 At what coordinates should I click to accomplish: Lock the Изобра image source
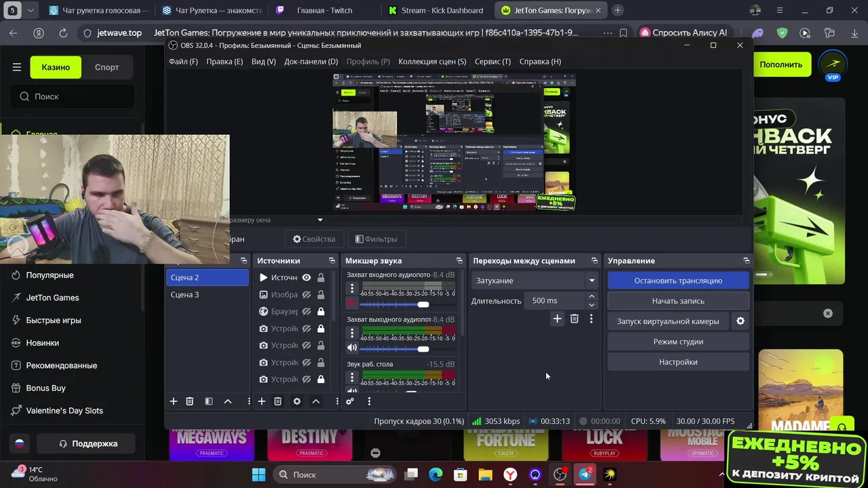(x=321, y=295)
